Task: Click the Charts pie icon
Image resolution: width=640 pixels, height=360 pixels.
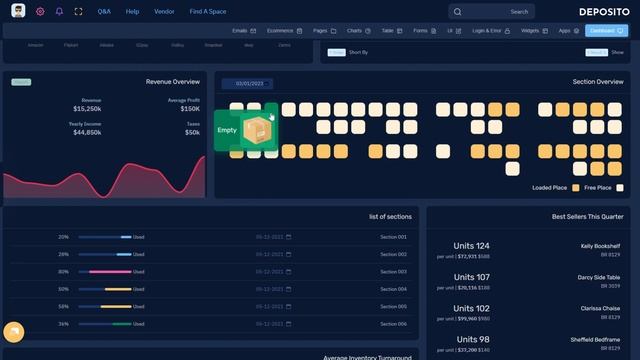Action: click(x=368, y=31)
